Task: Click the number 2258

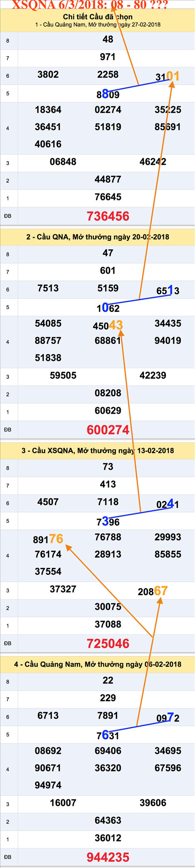Action: click(x=108, y=74)
